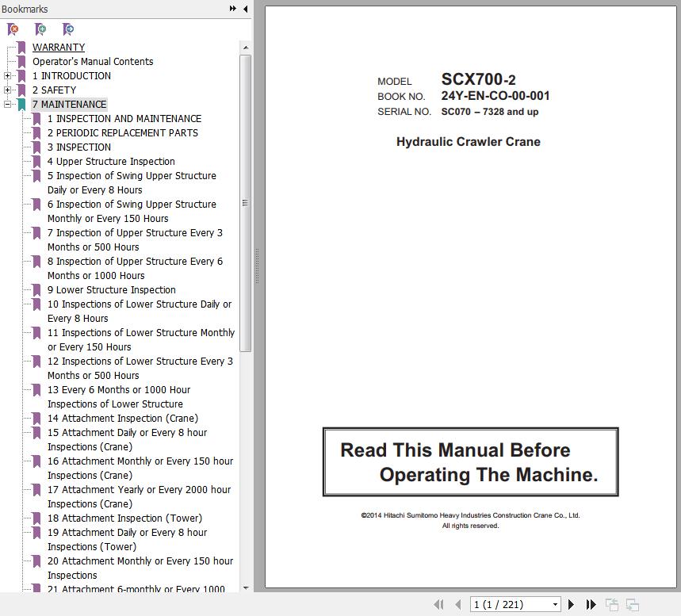Click the bookmark icon beside 2 SAFETY
This screenshot has width=681, height=616.
pyautogui.click(x=21, y=90)
